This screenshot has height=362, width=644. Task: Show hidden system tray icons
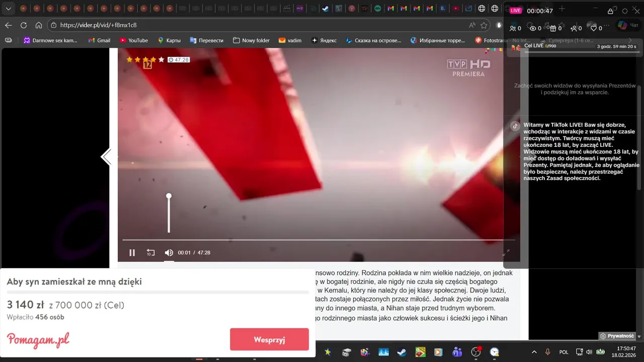[534, 352]
